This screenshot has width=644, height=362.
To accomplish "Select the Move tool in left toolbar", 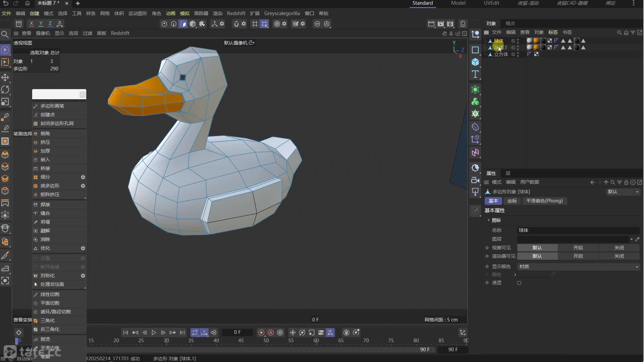I will (5, 77).
